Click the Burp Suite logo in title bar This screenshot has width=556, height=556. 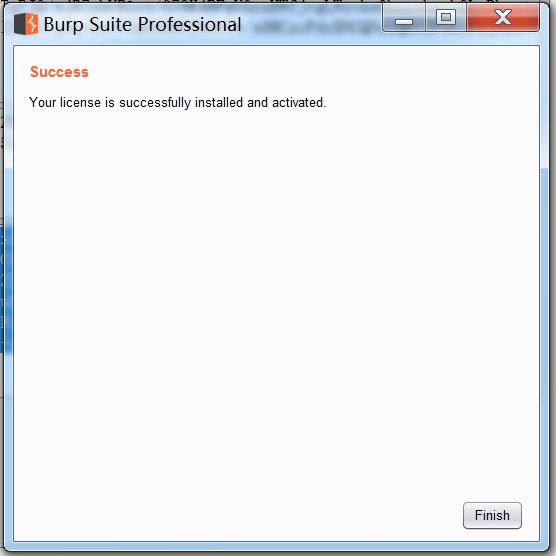[x=26, y=24]
